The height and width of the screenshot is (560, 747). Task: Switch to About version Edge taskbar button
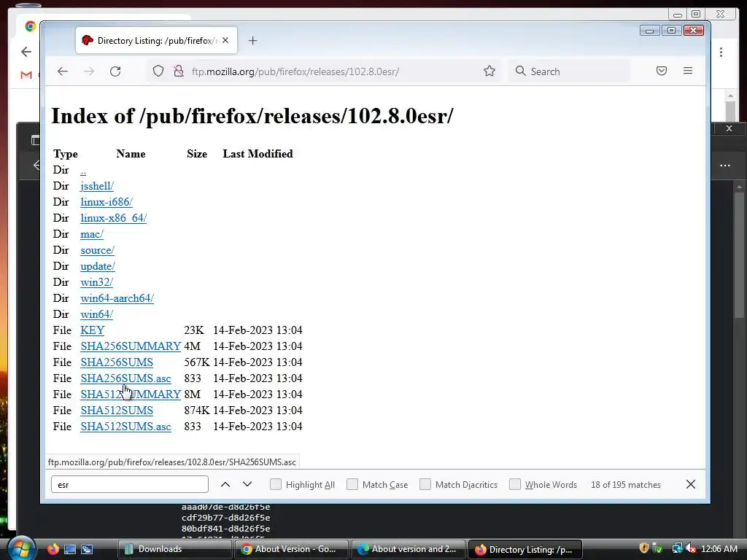[409, 549]
